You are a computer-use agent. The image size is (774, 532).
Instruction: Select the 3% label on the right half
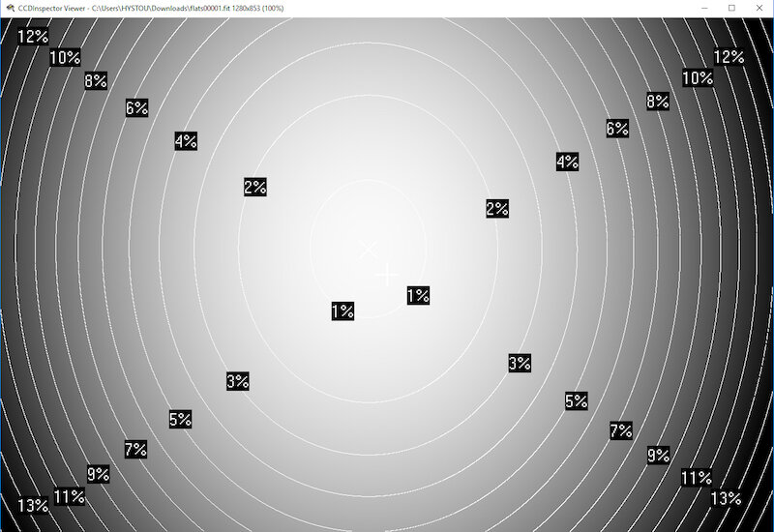pos(520,364)
